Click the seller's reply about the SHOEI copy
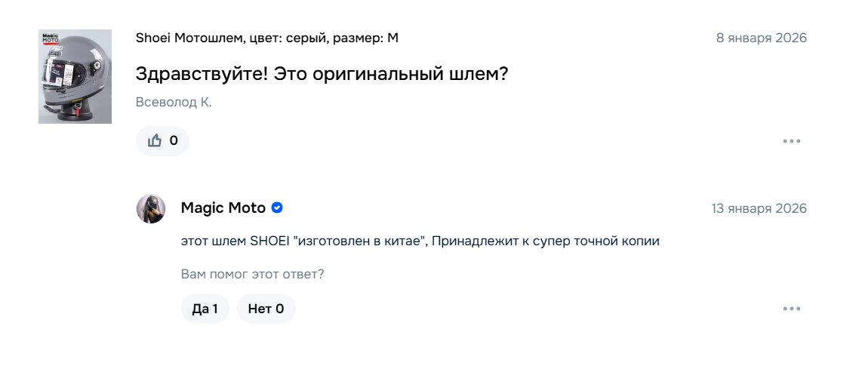 click(x=420, y=241)
